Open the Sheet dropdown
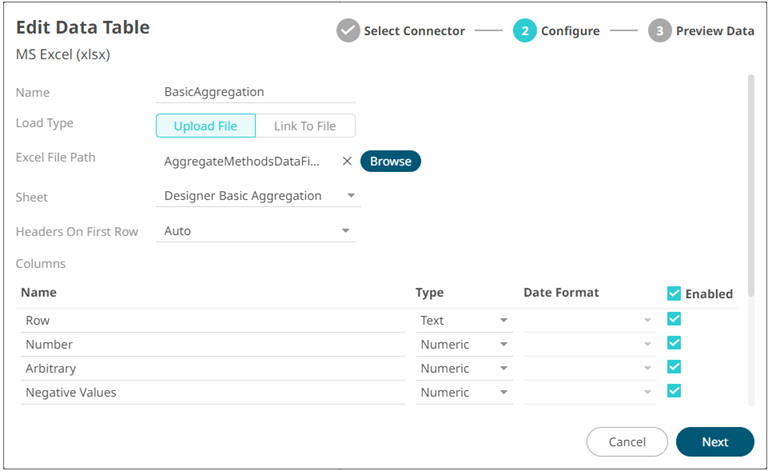The image size is (768, 471). click(x=258, y=196)
